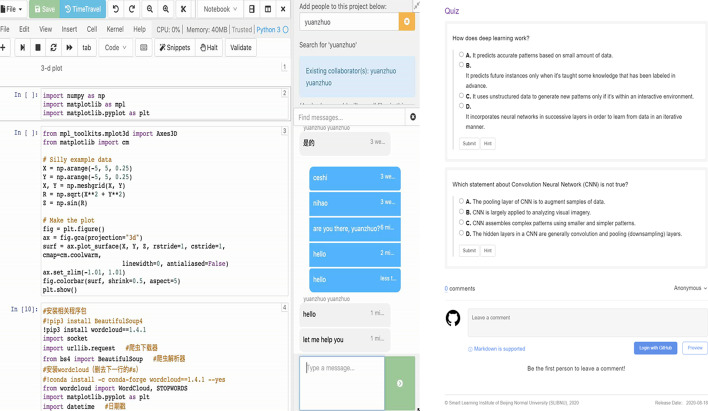Screen dimensions: 708x411
Task: Click the cut (scissors) icon
Action: click(x=183, y=9)
